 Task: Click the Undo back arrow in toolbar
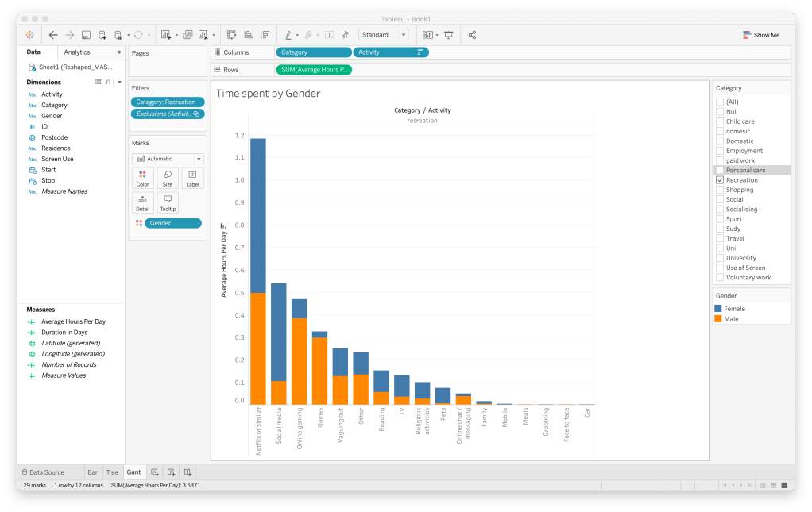(53, 35)
